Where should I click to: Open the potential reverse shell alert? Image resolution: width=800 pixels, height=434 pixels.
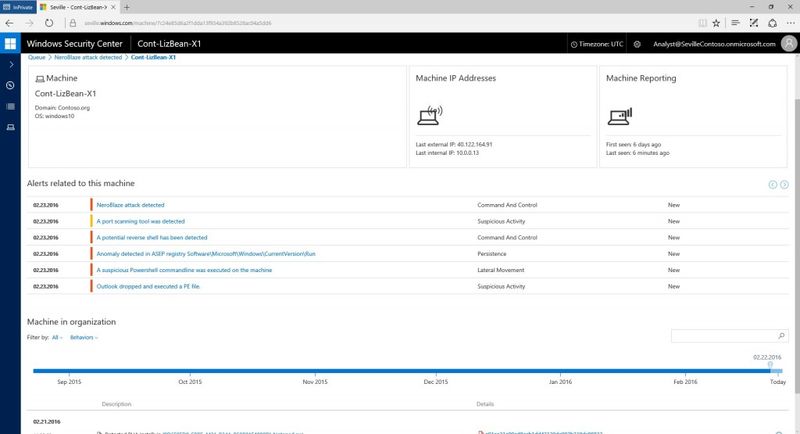coord(152,238)
